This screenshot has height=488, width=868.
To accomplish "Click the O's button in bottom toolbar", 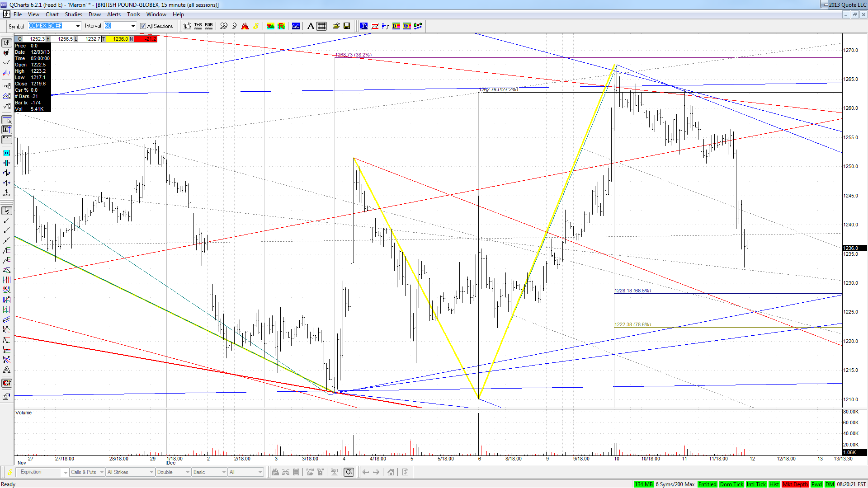I will (x=349, y=472).
